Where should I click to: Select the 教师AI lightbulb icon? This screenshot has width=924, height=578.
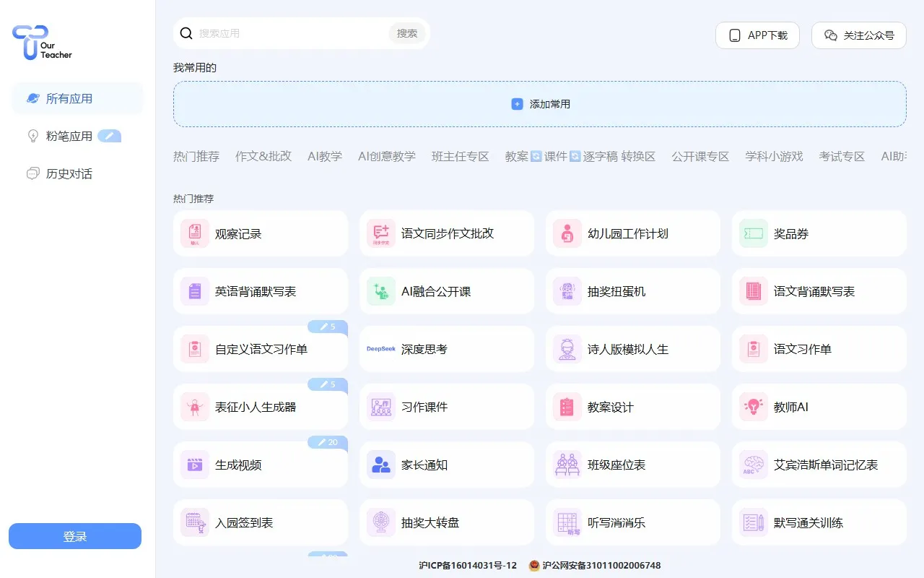(753, 407)
